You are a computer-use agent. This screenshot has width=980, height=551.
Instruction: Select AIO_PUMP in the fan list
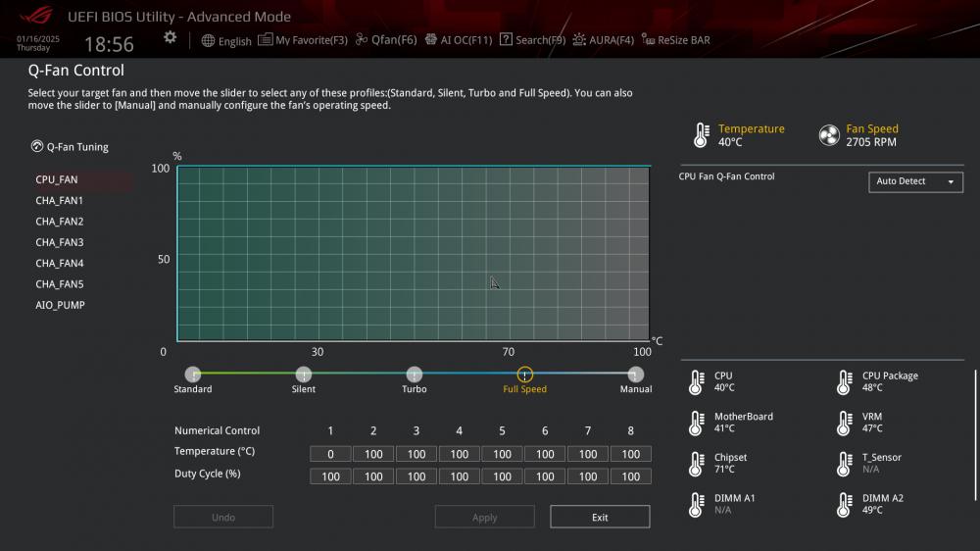(x=60, y=305)
